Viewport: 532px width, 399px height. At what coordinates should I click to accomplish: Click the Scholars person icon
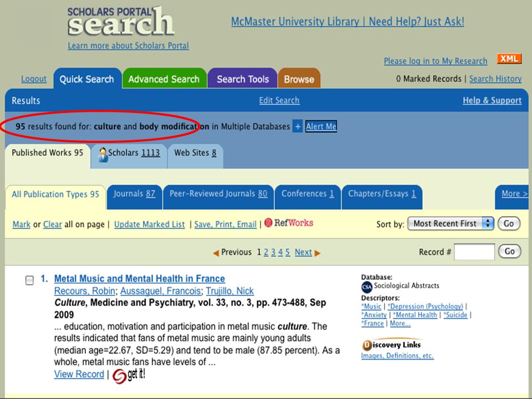click(x=103, y=155)
